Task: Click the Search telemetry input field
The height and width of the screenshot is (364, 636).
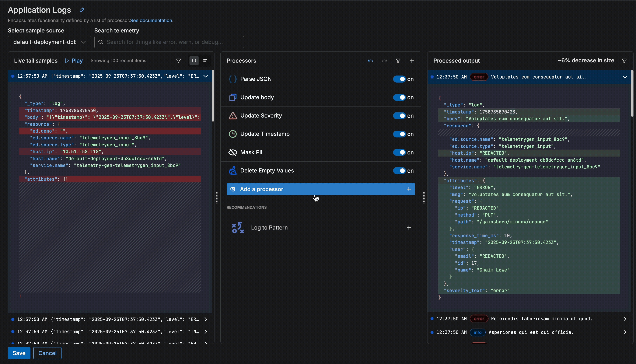Action: click(x=169, y=42)
